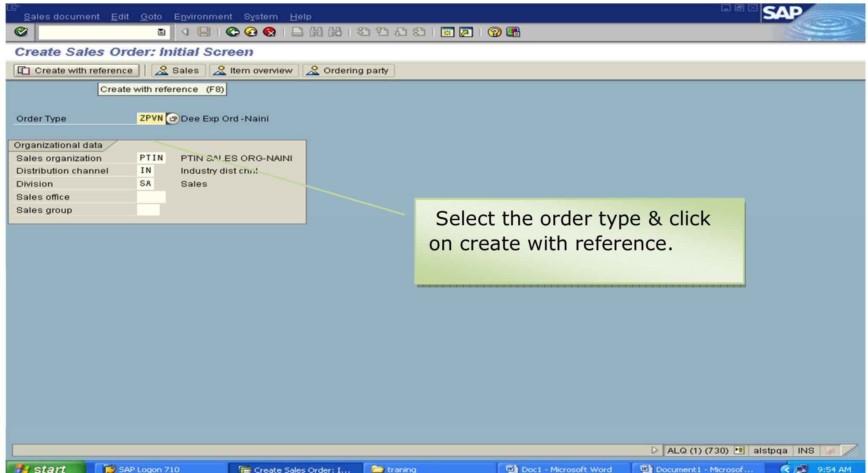Click the Previous page icon

point(382,32)
